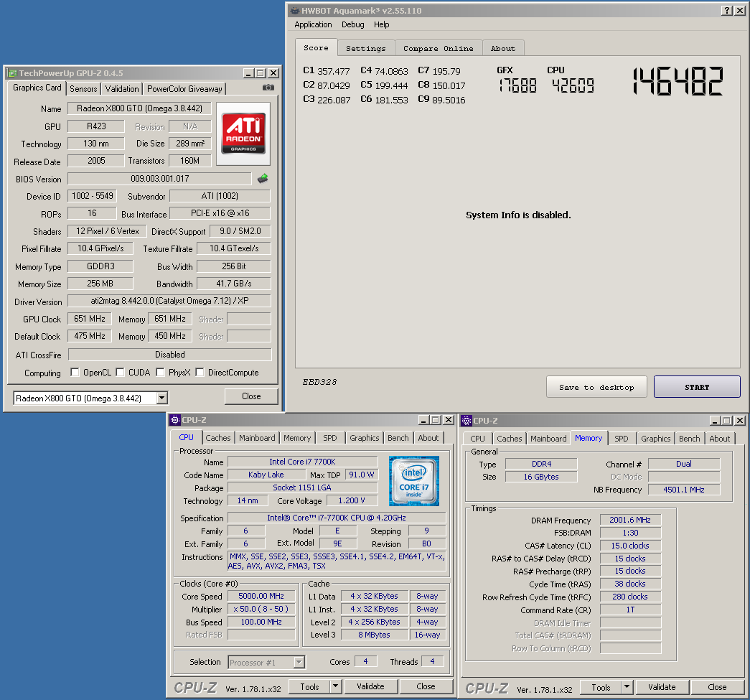The image size is (750, 700).
Task: Click the right CPU-Z window title icon
Action: (467, 421)
